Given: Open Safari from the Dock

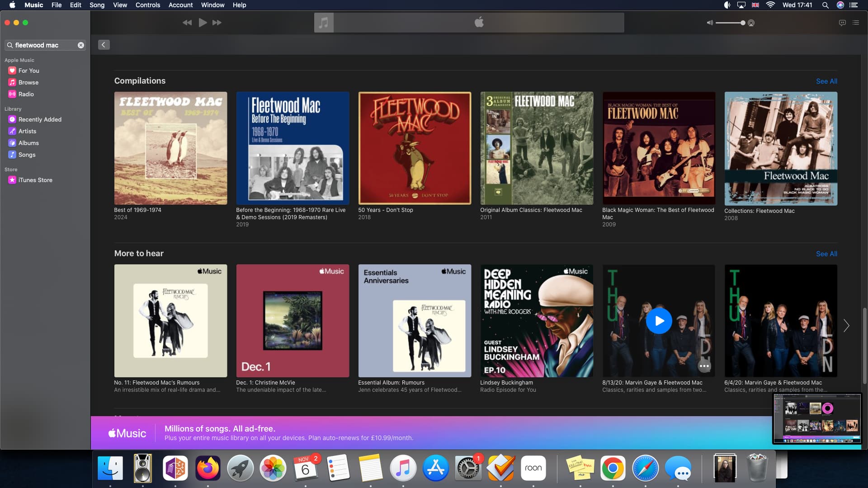Looking at the screenshot, I should (x=645, y=468).
